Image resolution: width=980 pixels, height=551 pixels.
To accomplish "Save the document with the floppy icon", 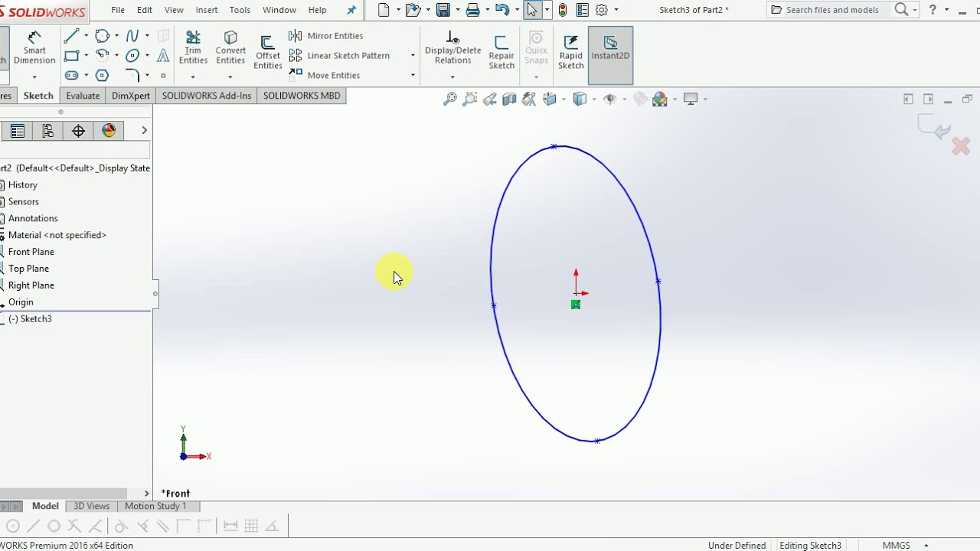I will coord(443,10).
